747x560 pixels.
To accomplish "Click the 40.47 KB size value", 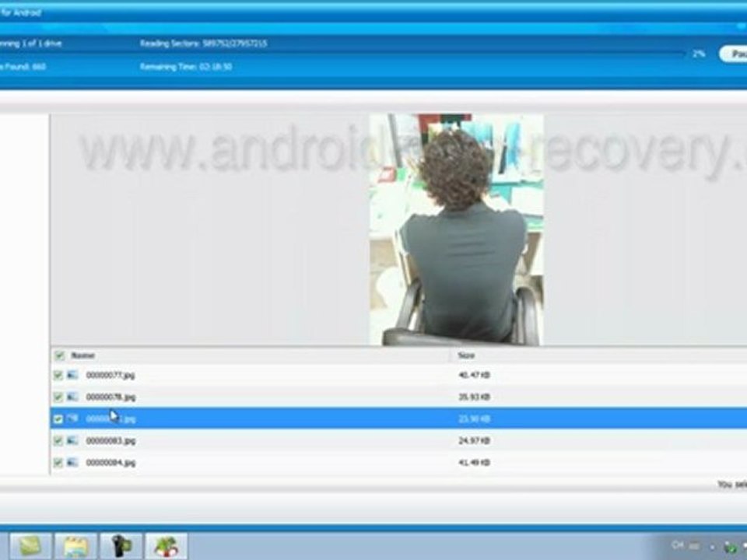I will [x=474, y=375].
